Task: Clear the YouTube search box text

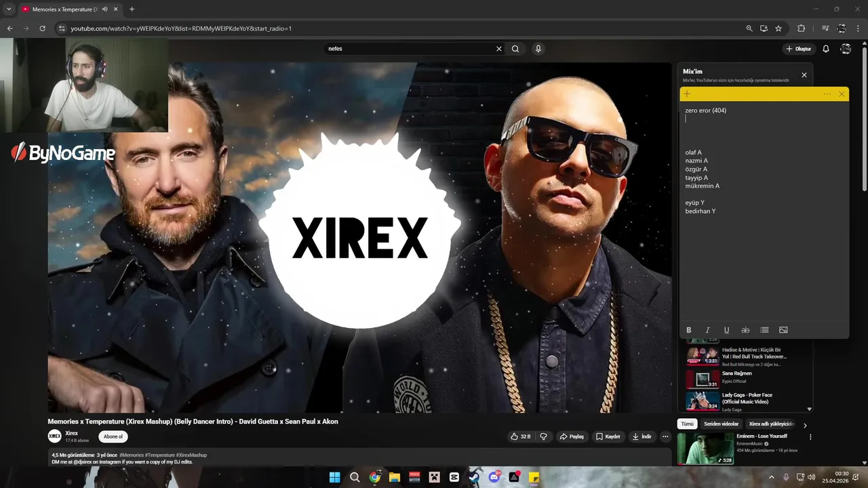Action: coord(499,49)
